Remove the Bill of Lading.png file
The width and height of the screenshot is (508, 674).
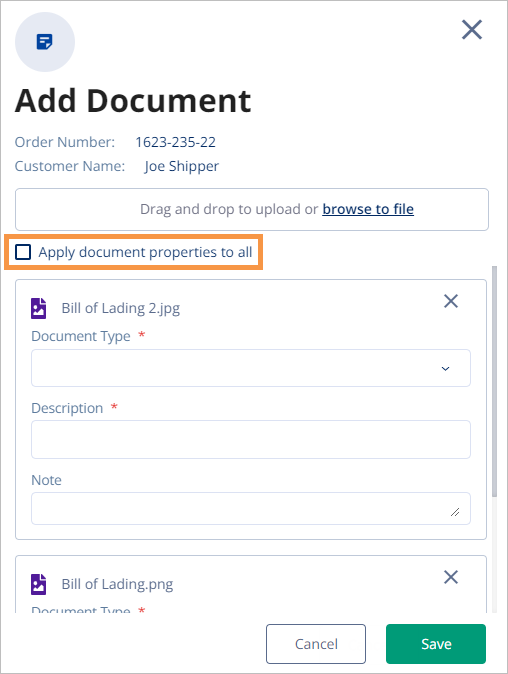[451, 577]
